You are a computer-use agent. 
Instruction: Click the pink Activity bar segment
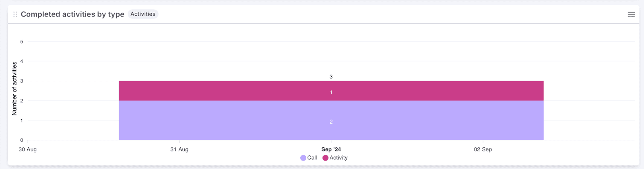(242, 91)
